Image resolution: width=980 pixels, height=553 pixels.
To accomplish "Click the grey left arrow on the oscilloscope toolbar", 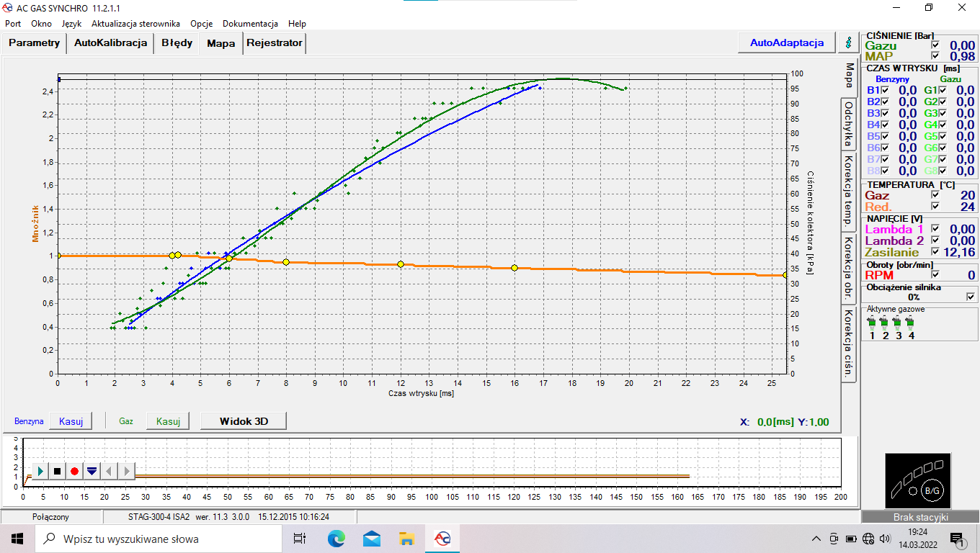I will [109, 471].
